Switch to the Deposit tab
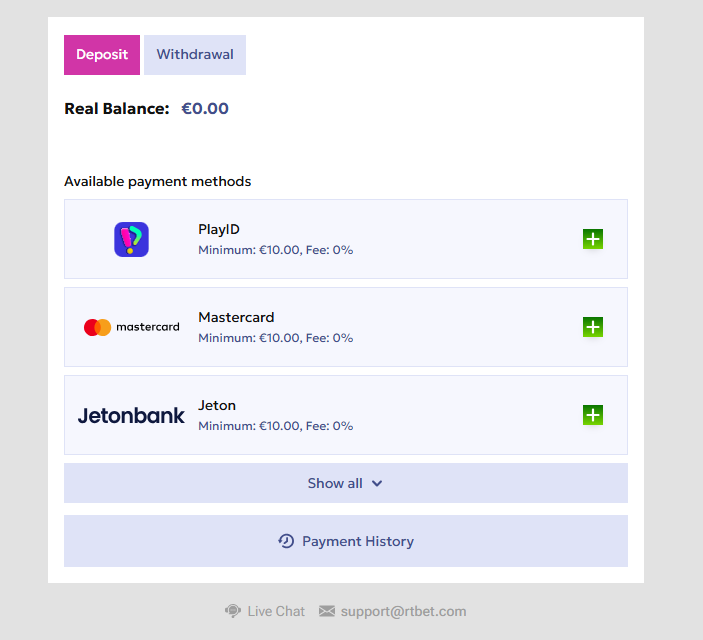Viewport: 703px width, 640px height. click(102, 55)
